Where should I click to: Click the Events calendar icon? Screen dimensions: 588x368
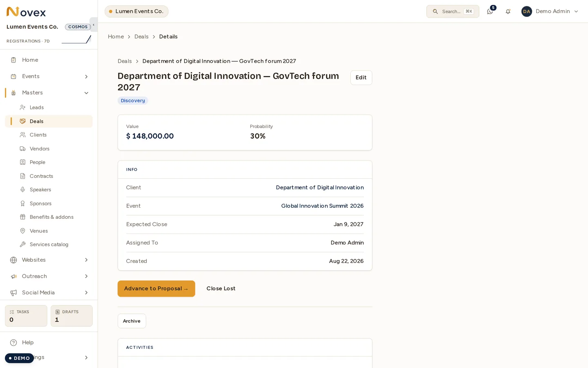coord(13,76)
